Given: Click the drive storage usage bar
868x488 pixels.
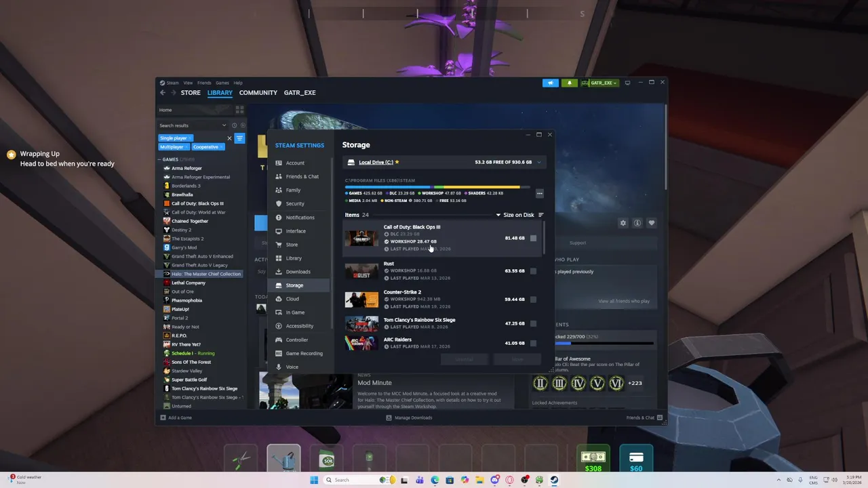Looking at the screenshot, I should click(x=437, y=187).
